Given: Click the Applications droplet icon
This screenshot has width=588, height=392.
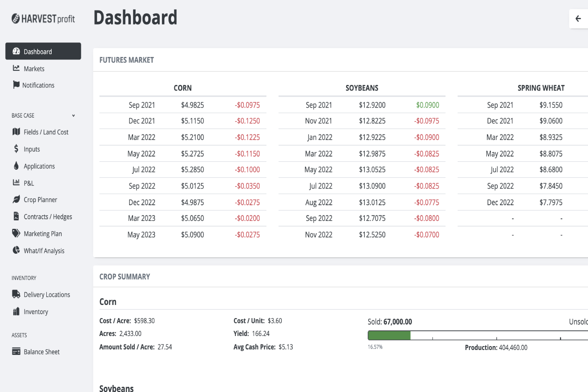Looking at the screenshot, I should [16, 166].
